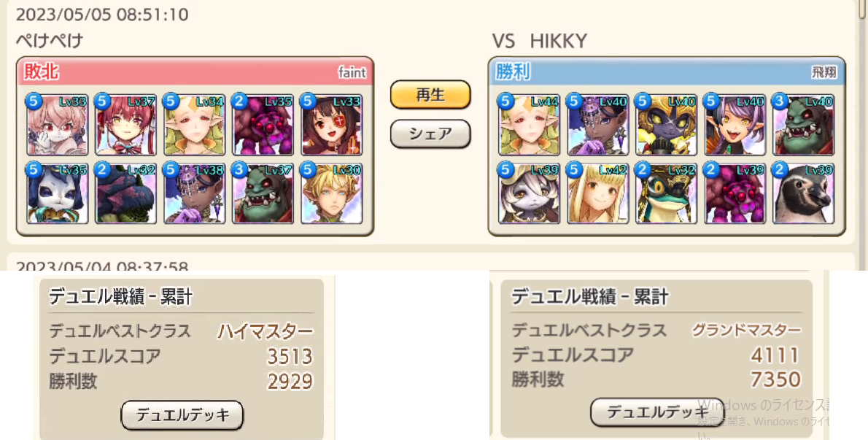Open デュエルデッキ under ハイマスター stats
The width and height of the screenshot is (868, 440).
182,415
